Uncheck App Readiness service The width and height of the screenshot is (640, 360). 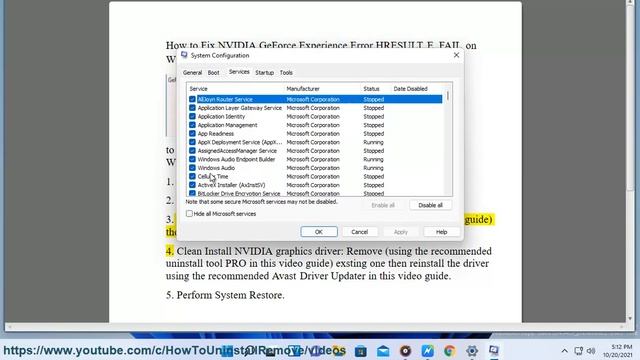[x=192, y=133]
